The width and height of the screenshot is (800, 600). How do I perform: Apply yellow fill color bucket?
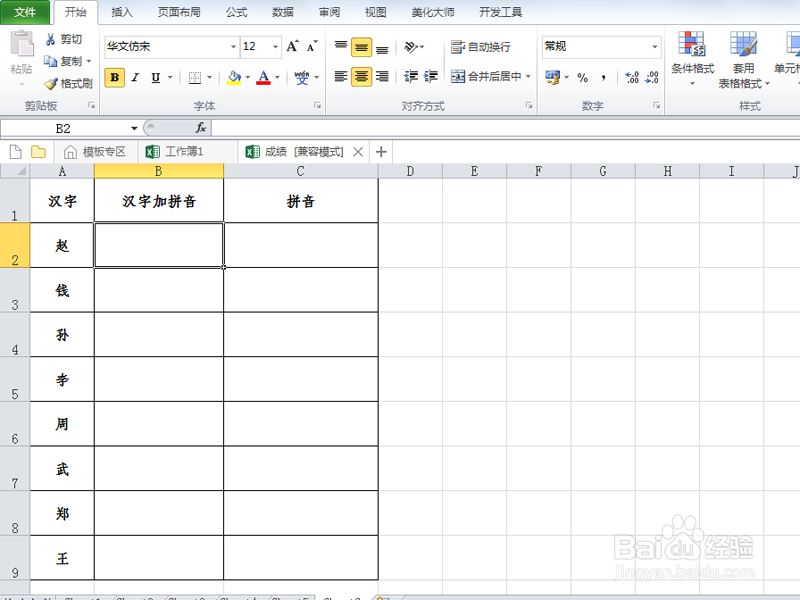coord(234,78)
